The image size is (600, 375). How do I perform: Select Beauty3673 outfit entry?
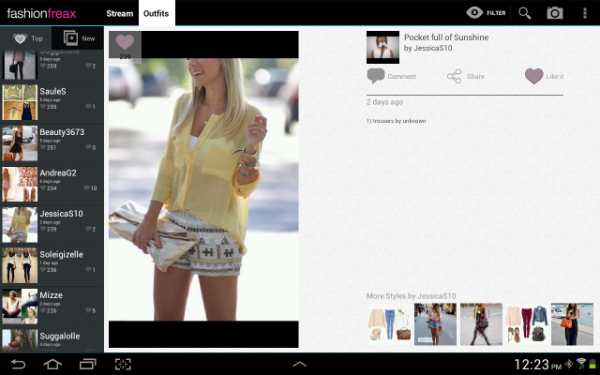[x=52, y=143]
